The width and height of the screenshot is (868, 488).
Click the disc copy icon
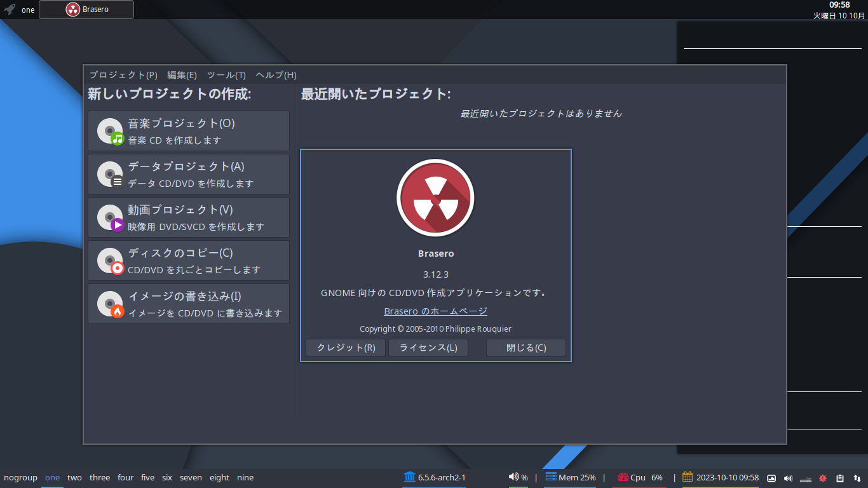pos(110,261)
